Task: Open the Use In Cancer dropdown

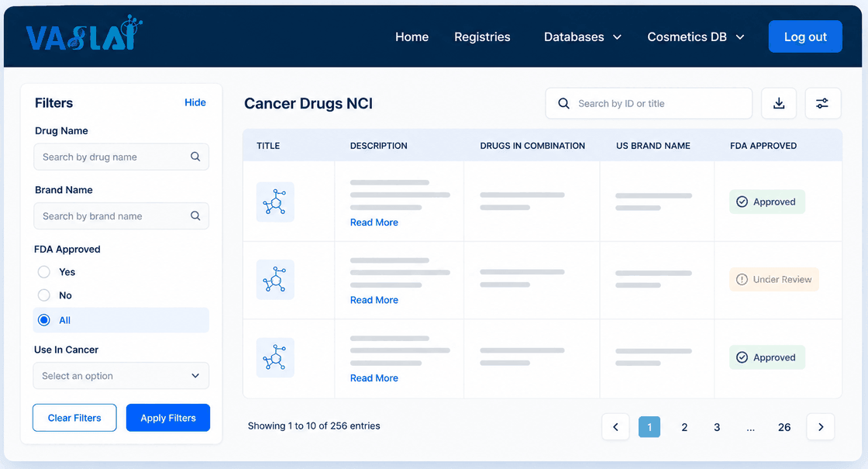Action: point(121,376)
